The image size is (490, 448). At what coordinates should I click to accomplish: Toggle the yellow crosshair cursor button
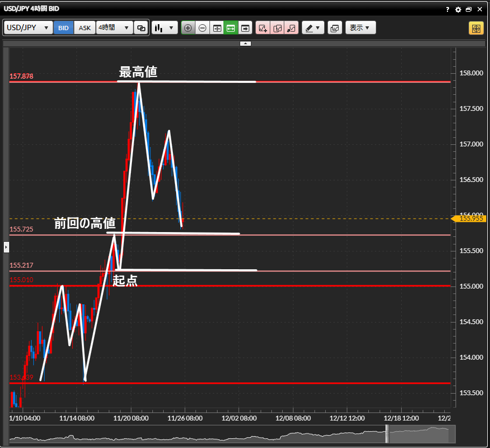point(476,28)
